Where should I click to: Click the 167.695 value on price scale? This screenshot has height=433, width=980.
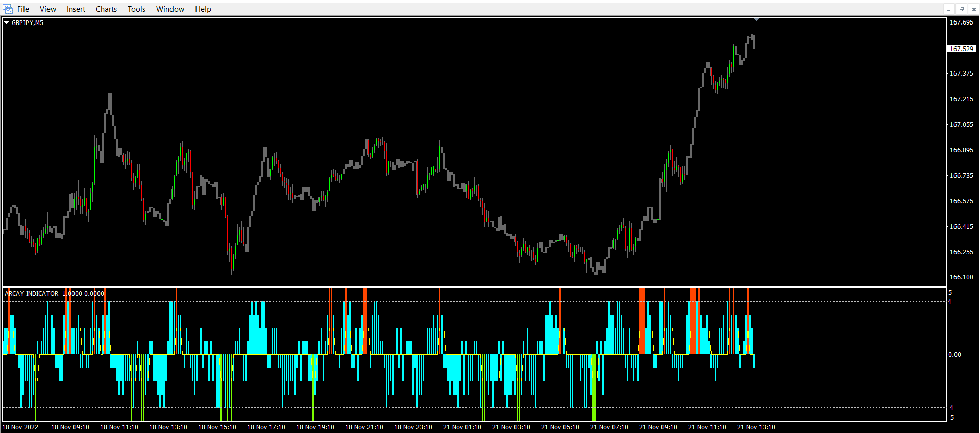tap(961, 22)
